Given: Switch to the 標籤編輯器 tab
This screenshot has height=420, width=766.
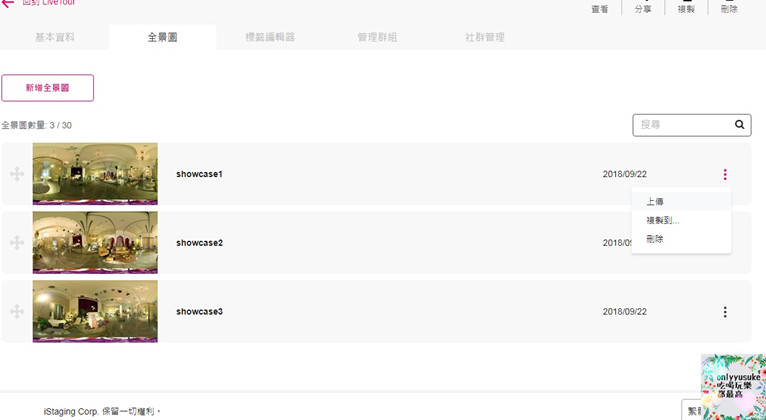Looking at the screenshot, I should click(x=270, y=37).
